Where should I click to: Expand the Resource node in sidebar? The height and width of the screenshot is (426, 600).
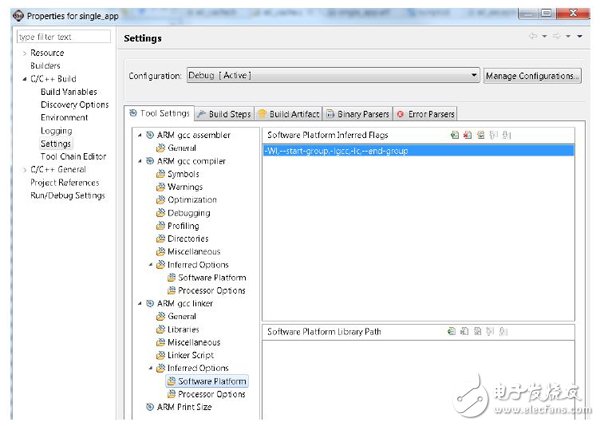pyautogui.click(x=24, y=53)
